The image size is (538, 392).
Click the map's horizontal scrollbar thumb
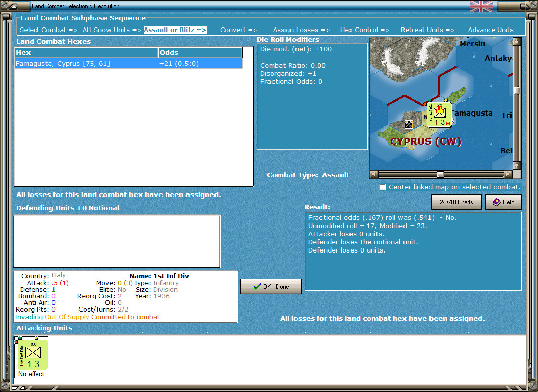[440, 174]
